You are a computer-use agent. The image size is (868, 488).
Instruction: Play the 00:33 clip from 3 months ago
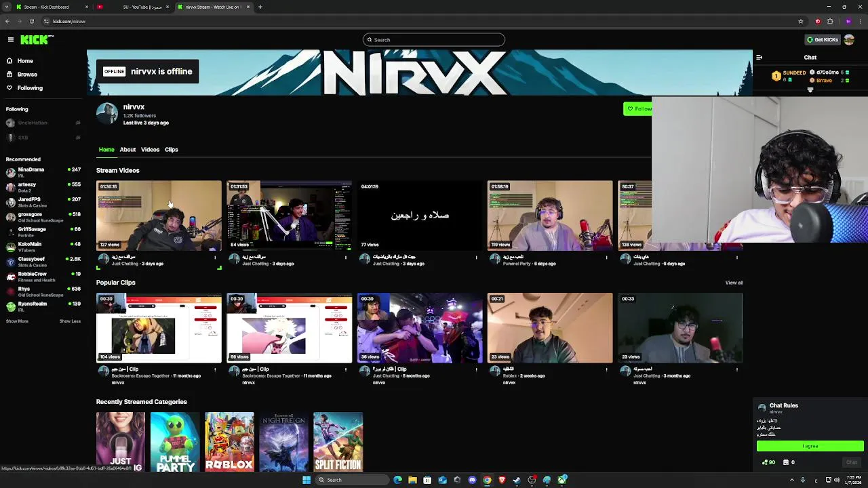680,328
